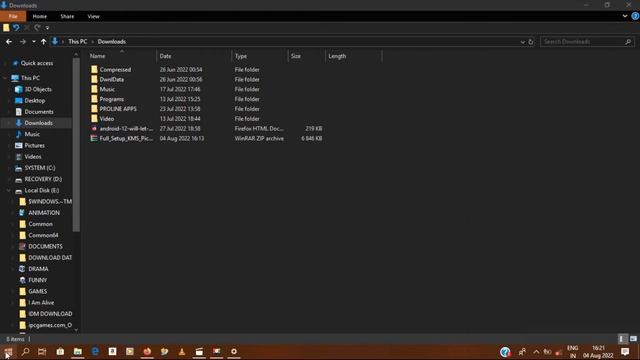Switch to details view layout icon
This screenshot has width=640, height=360.
pyautogui.click(x=622, y=339)
